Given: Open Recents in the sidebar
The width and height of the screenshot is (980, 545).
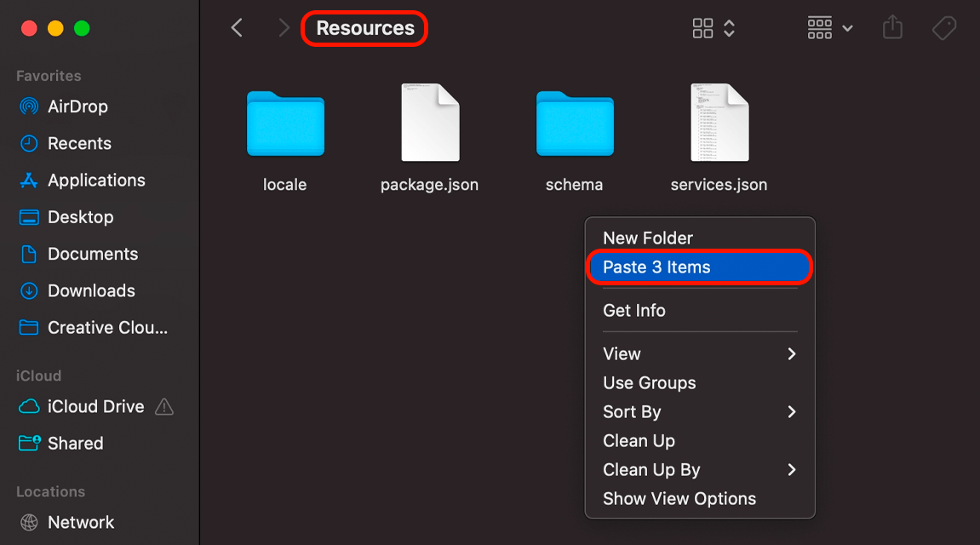Looking at the screenshot, I should pyautogui.click(x=65, y=144).
